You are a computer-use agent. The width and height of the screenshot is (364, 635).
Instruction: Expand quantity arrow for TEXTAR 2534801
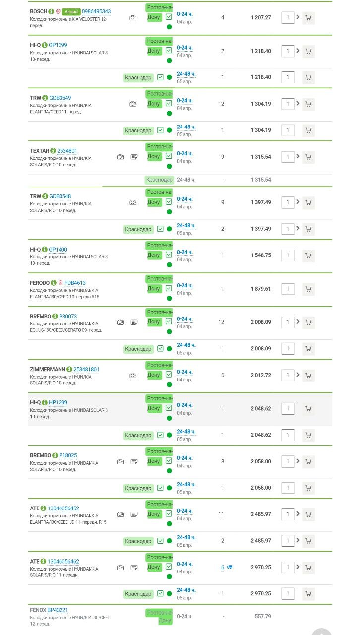click(x=298, y=157)
